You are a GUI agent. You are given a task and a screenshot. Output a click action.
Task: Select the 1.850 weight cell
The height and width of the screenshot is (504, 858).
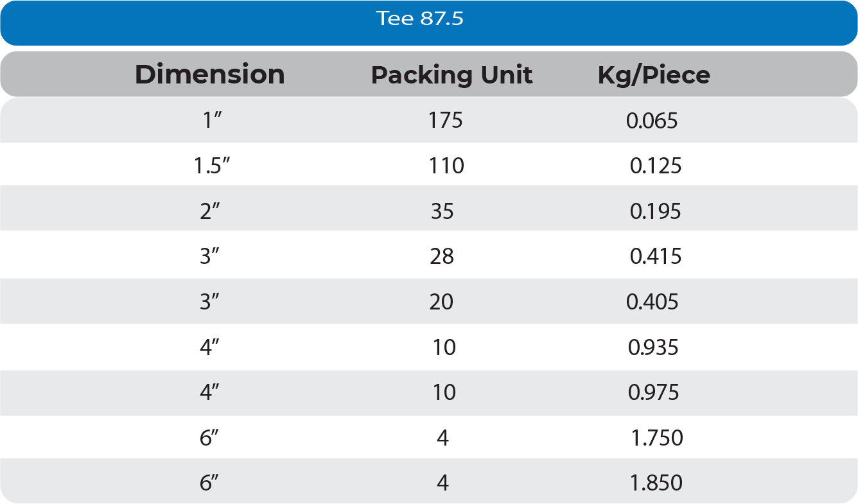pyautogui.click(x=657, y=483)
